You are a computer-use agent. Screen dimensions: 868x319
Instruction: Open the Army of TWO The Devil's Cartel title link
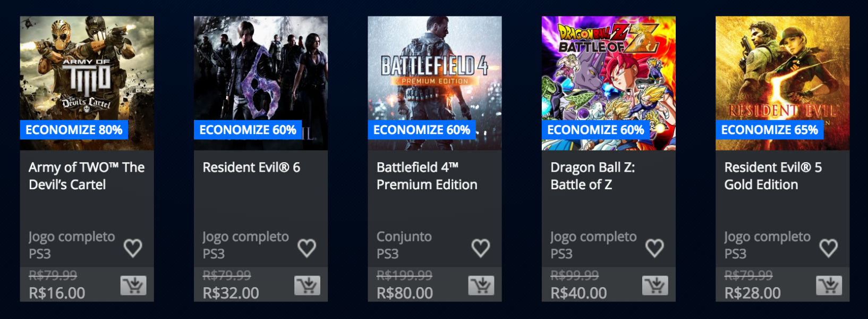pyautogui.click(x=87, y=176)
